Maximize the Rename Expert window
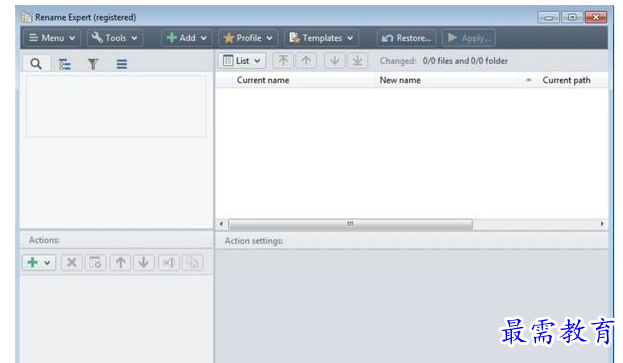This screenshot has height=363, width=623. point(572,17)
